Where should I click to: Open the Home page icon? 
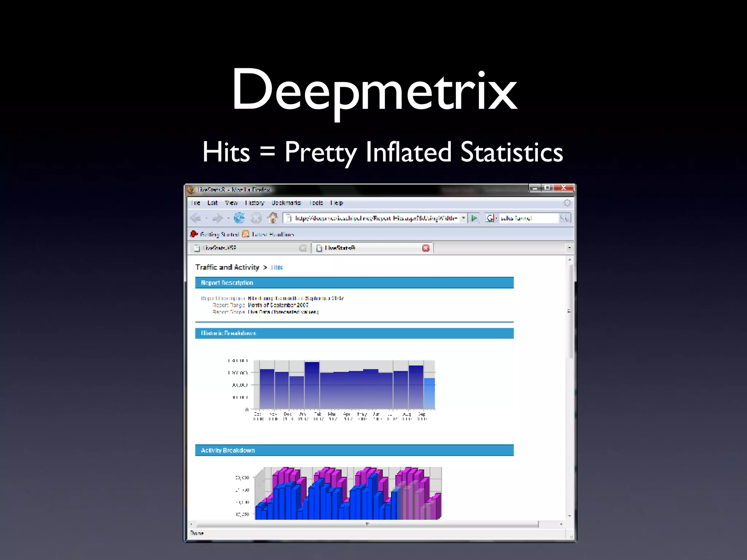tap(272, 218)
